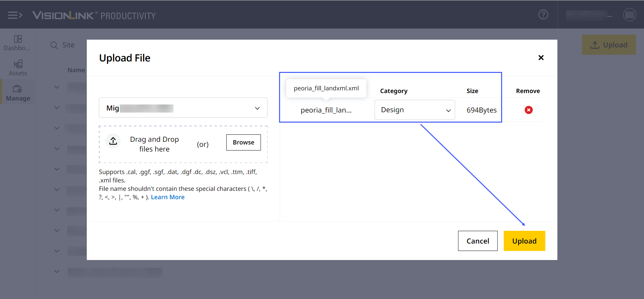Image resolution: width=644 pixels, height=299 pixels.
Task: Follow the Learn More link
Action: coord(167,197)
